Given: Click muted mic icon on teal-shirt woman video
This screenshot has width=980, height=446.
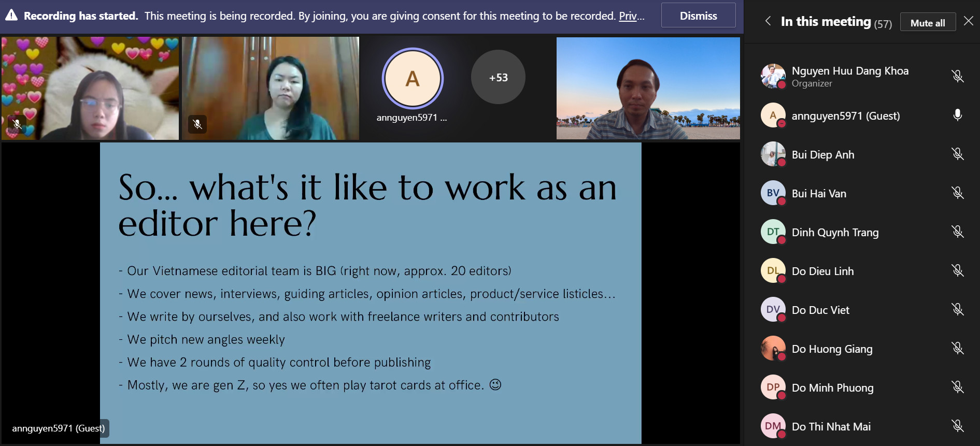Looking at the screenshot, I should pos(197,124).
